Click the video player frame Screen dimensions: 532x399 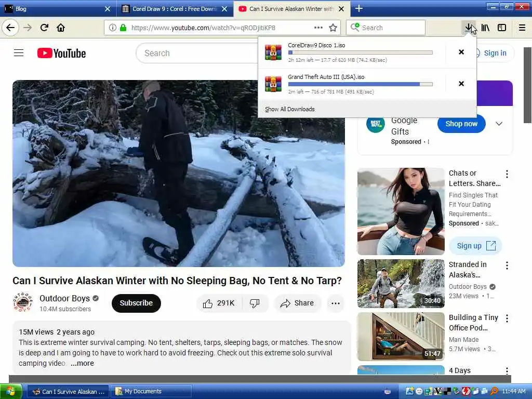[x=179, y=174]
